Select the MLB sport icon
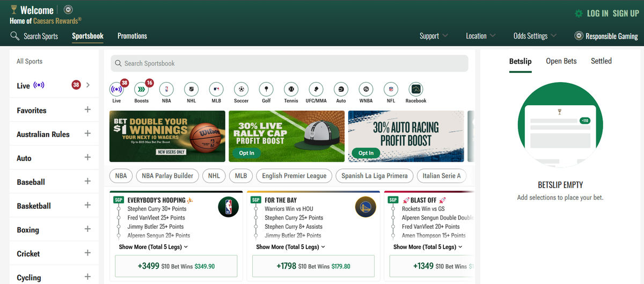Screen dimensions: 644x284 (x=216, y=89)
